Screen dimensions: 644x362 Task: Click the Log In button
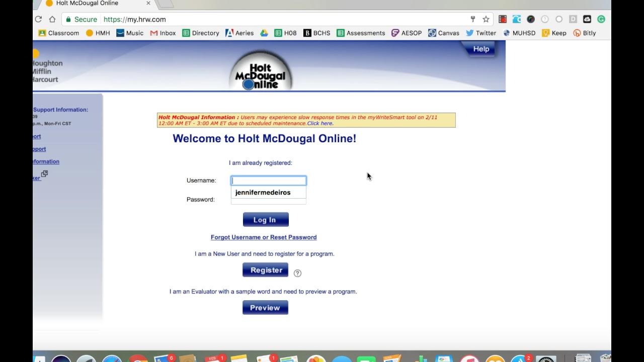point(266,220)
